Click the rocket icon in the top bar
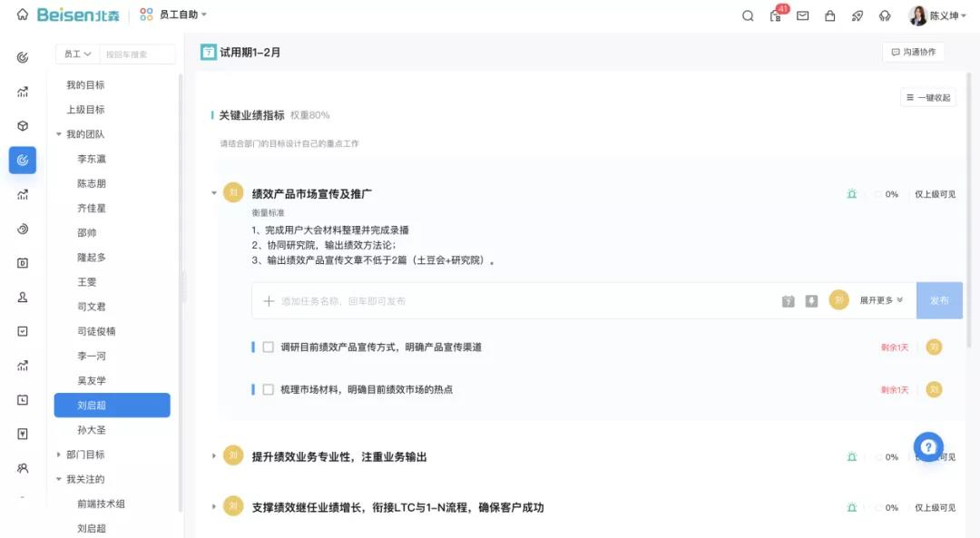The image size is (980, 538). (857, 15)
